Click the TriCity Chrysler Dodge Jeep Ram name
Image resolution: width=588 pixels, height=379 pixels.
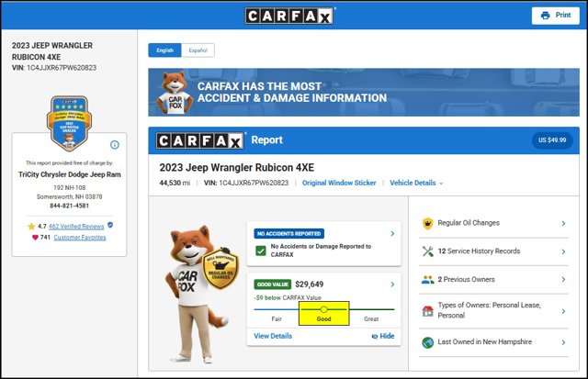click(x=70, y=174)
